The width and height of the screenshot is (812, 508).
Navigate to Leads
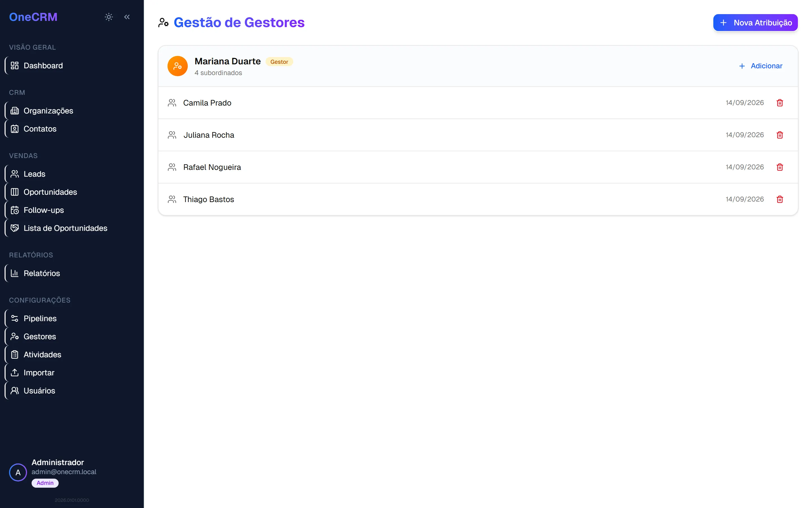coord(72,174)
